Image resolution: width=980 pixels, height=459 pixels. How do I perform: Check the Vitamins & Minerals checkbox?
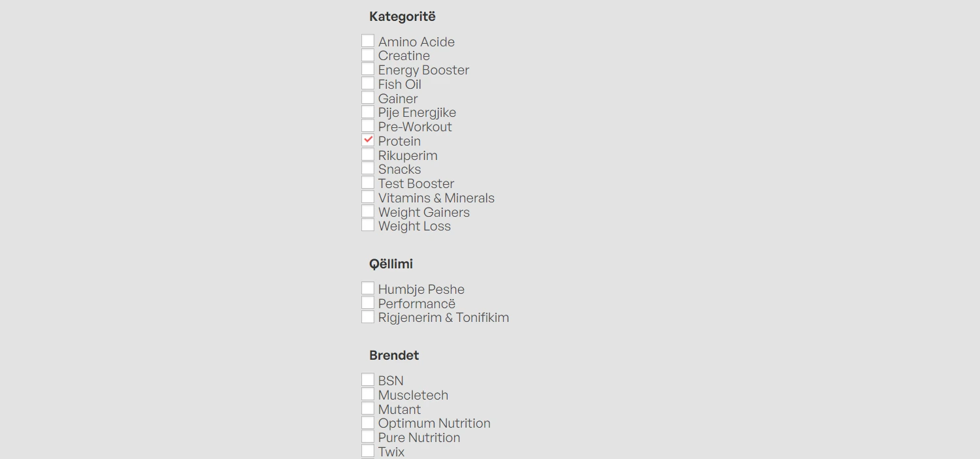coord(368,197)
